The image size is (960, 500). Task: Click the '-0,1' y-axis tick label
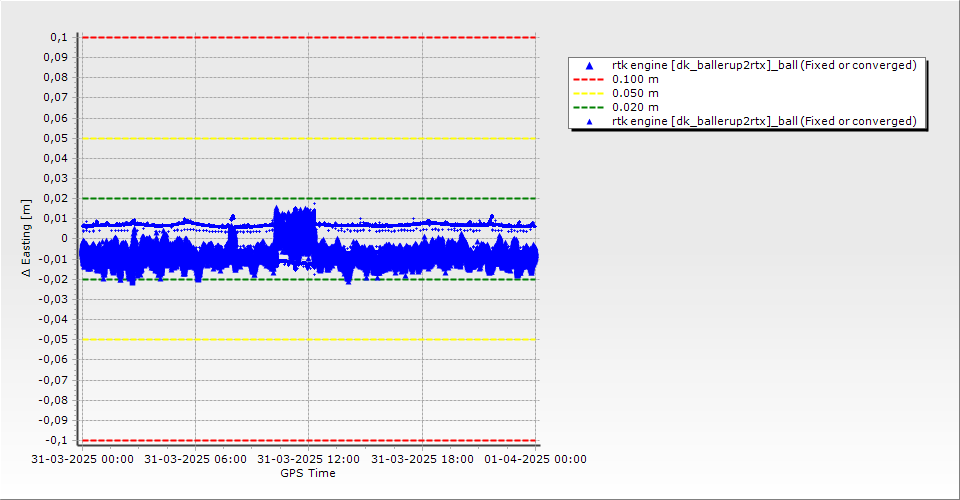(x=57, y=441)
